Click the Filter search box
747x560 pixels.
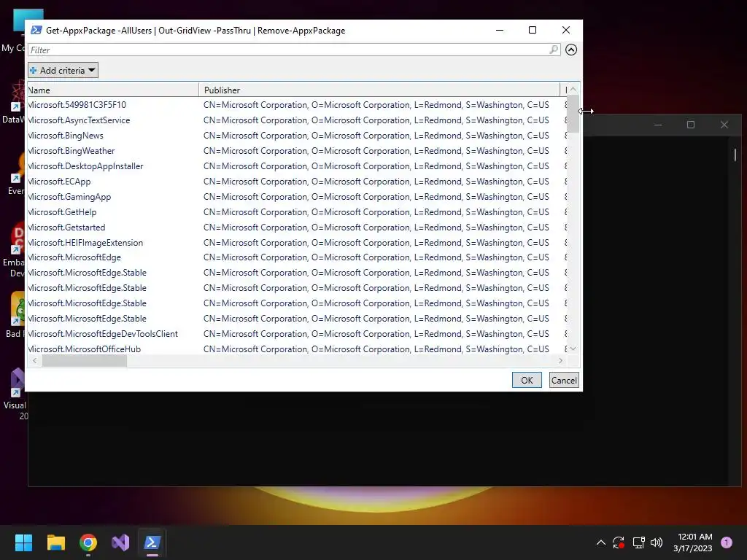click(293, 50)
